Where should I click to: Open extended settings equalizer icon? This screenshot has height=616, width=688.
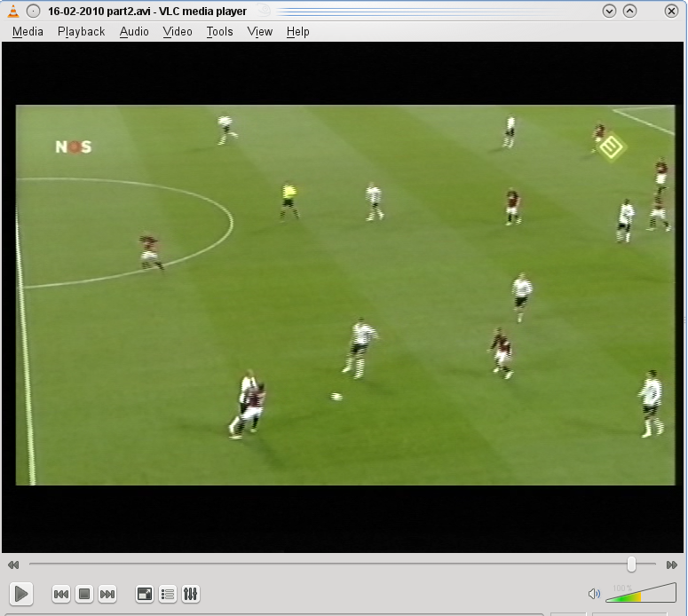(x=190, y=594)
